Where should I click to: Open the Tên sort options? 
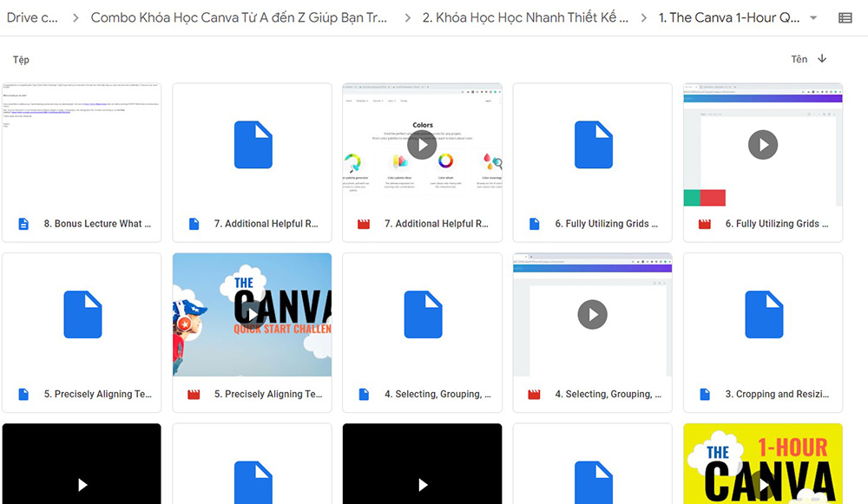tap(799, 59)
